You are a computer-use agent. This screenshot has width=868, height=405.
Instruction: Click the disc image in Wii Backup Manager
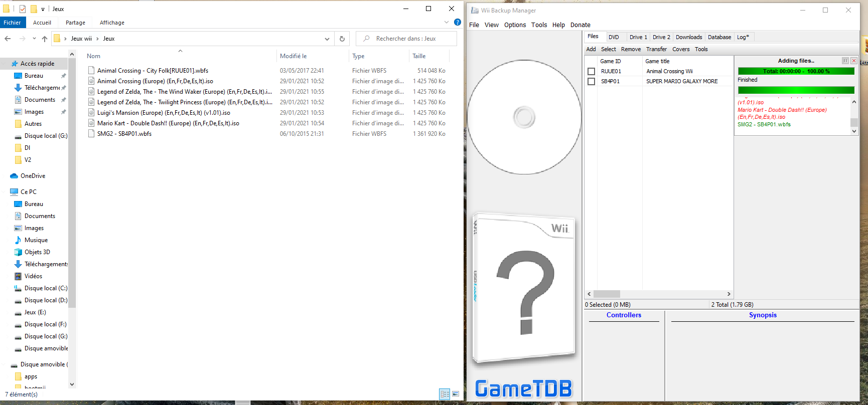coord(524,117)
